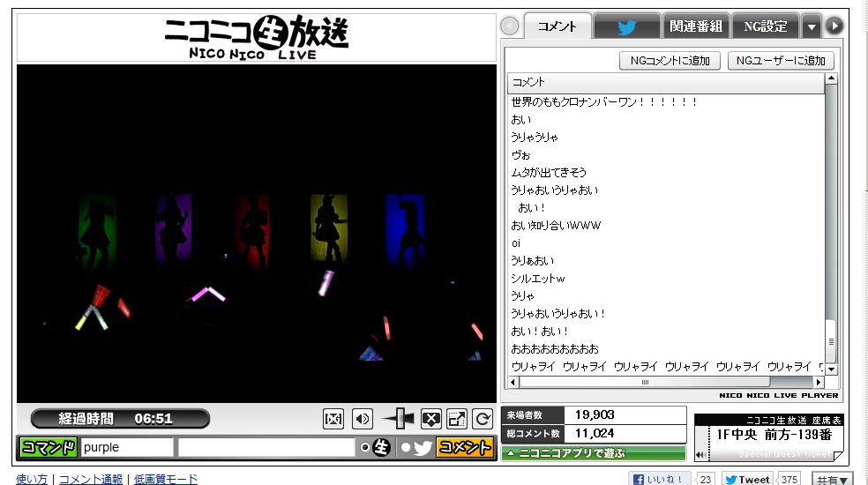Click the green コマンド button
Viewport: 868px width, 485px height.
(49, 447)
